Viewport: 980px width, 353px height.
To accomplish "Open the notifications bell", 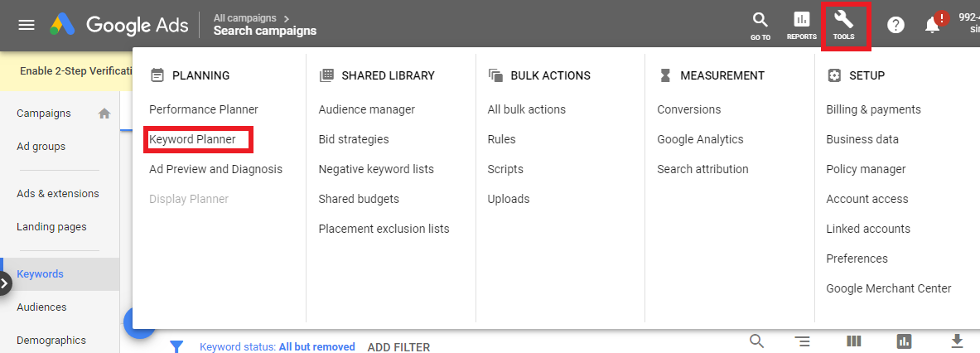I will tap(932, 25).
